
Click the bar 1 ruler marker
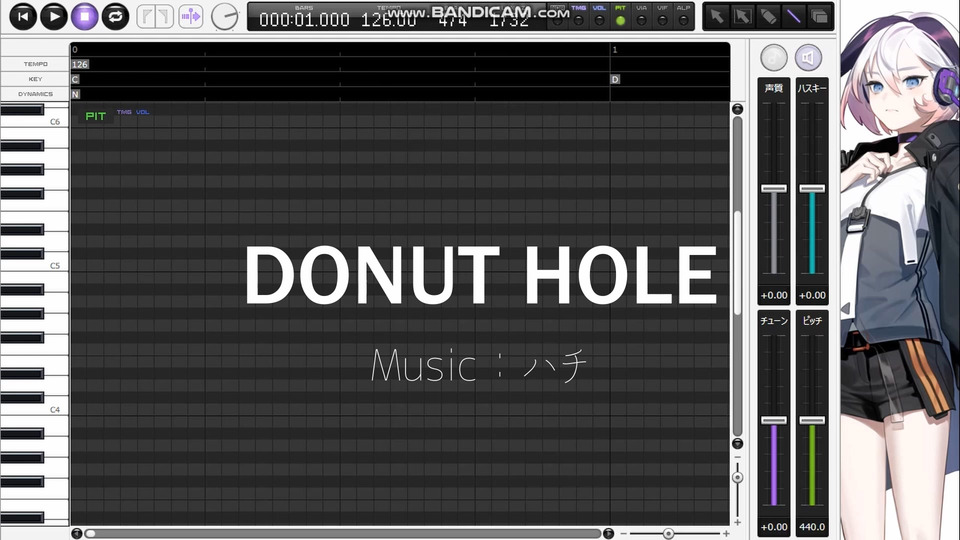click(x=615, y=50)
